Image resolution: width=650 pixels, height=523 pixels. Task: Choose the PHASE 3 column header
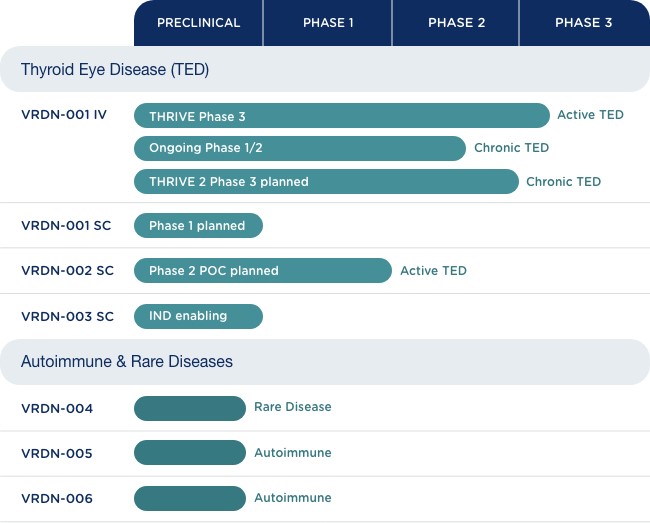point(584,23)
